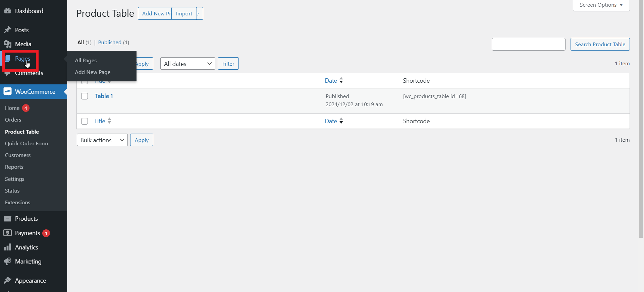Click the Dashboard gauge icon
Viewport: 644px width, 292px height.
coord(7,11)
